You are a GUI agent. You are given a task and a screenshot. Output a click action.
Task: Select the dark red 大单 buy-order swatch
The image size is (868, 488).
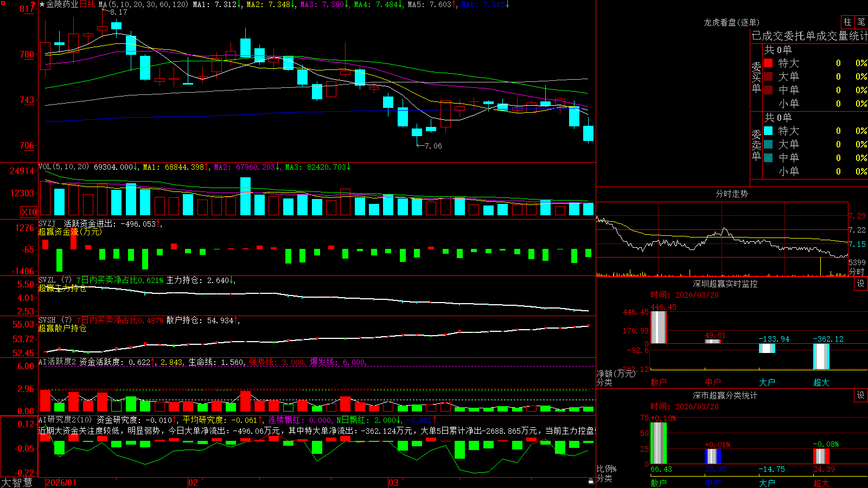pyautogui.click(x=768, y=76)
